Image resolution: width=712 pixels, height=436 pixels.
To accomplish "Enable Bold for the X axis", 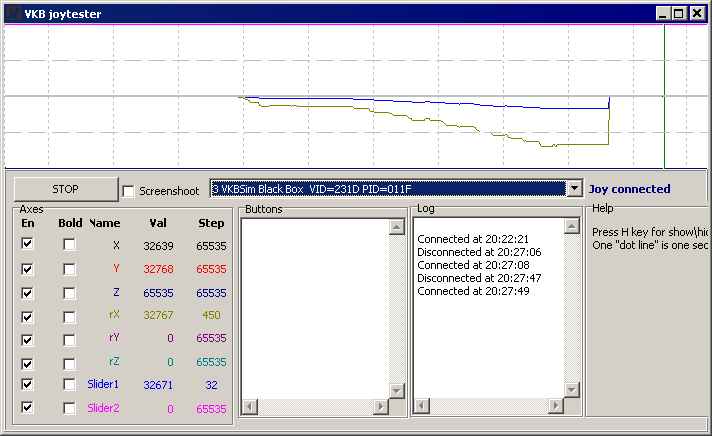I will pos(69,245).
